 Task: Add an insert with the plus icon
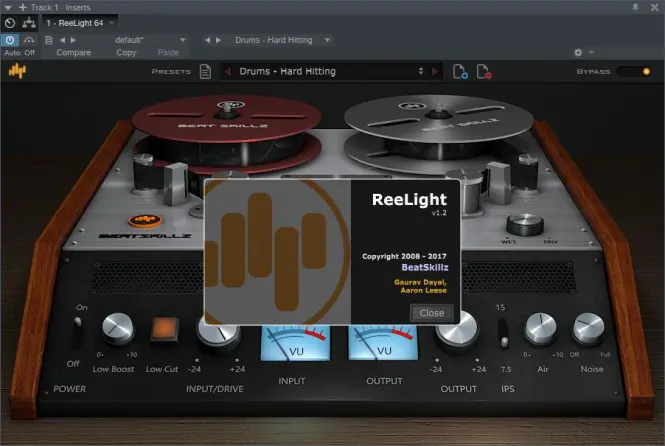click(22, 7)
